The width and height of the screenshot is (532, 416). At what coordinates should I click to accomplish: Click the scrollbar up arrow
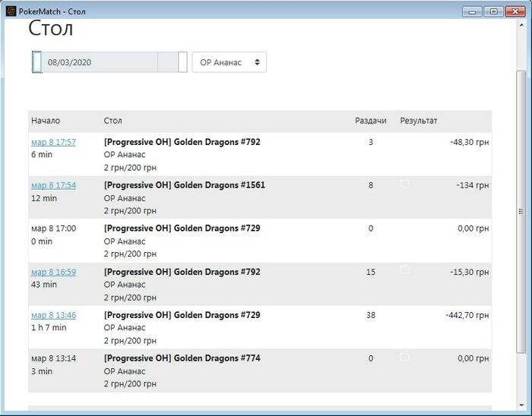pos(521,25)
